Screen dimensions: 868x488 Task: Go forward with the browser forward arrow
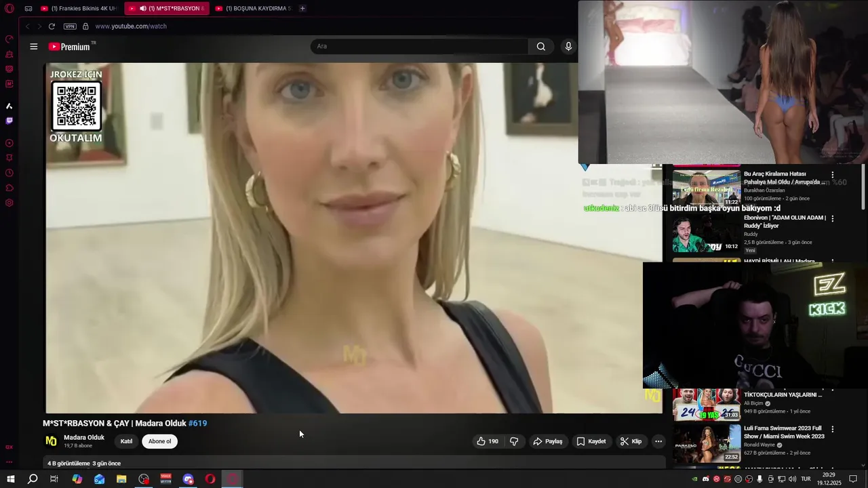pos(39,26)
